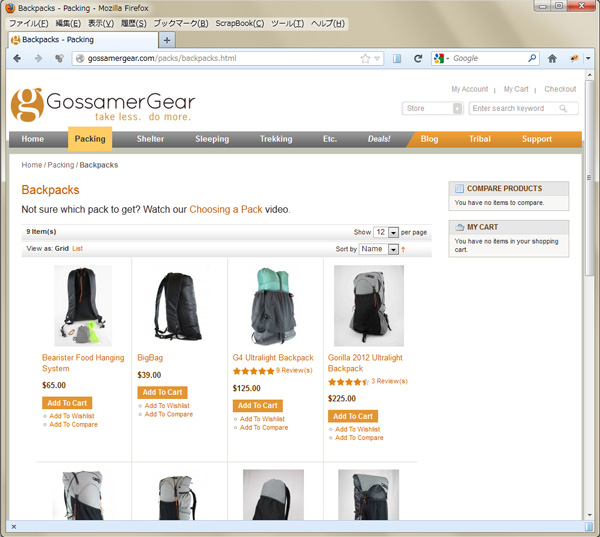The height and width of the screenshot is (537, 600).
Task: Open the Shelter navigation tab
Action: point(150,139)
